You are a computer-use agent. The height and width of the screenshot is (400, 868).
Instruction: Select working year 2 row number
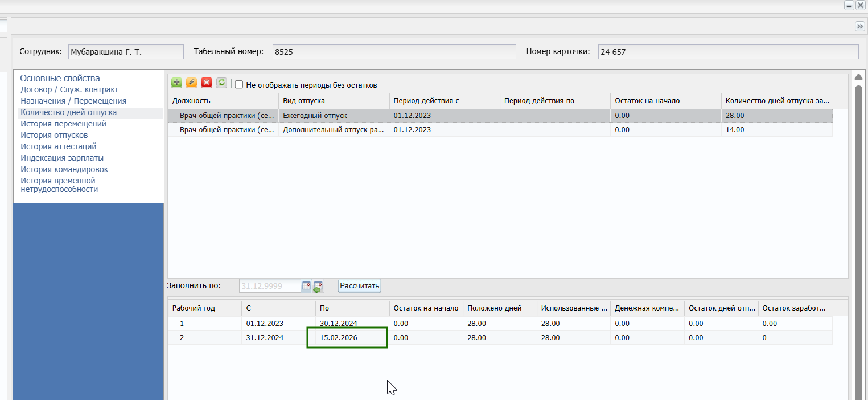click(204, 337)
